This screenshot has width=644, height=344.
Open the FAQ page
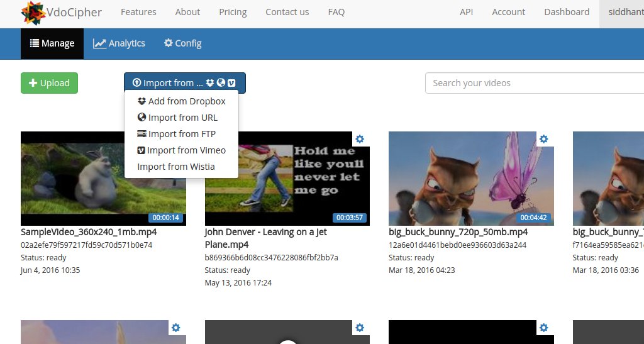[336, 12]
